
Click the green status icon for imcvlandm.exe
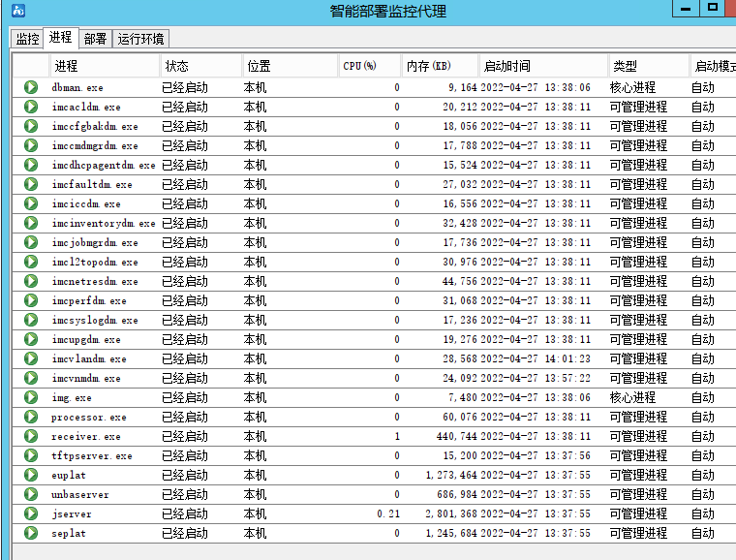click(31, 358)
